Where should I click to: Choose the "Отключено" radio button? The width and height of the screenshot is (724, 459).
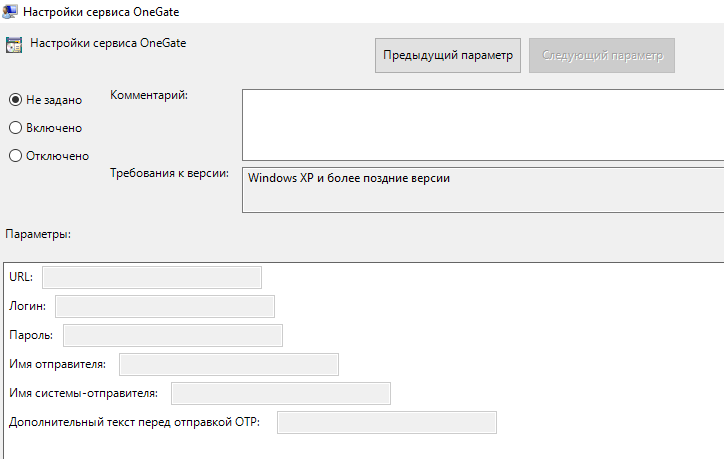(x=15, y=155)
